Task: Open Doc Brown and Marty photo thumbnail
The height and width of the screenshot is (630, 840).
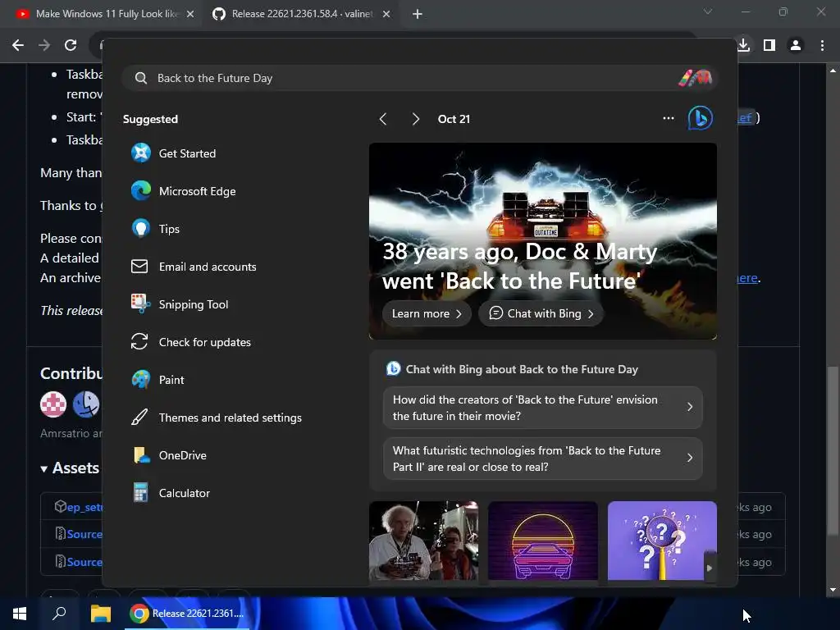Action: pos(424,541)
